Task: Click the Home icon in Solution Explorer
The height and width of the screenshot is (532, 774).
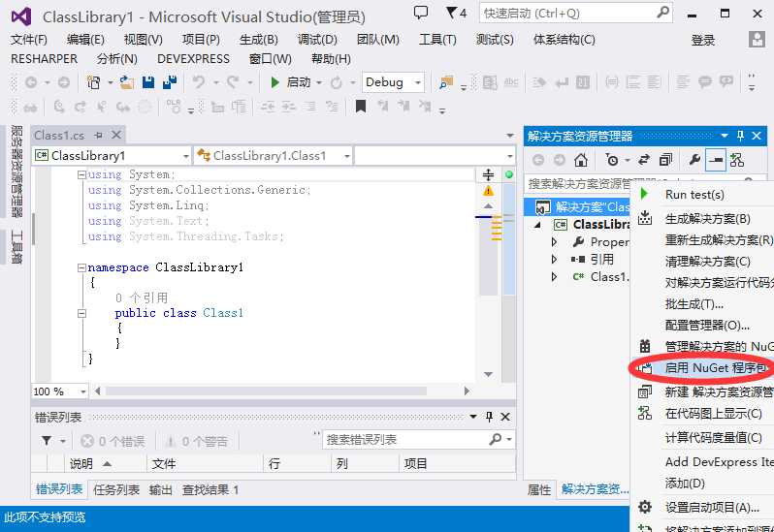Action: click(x=581, y=160)
